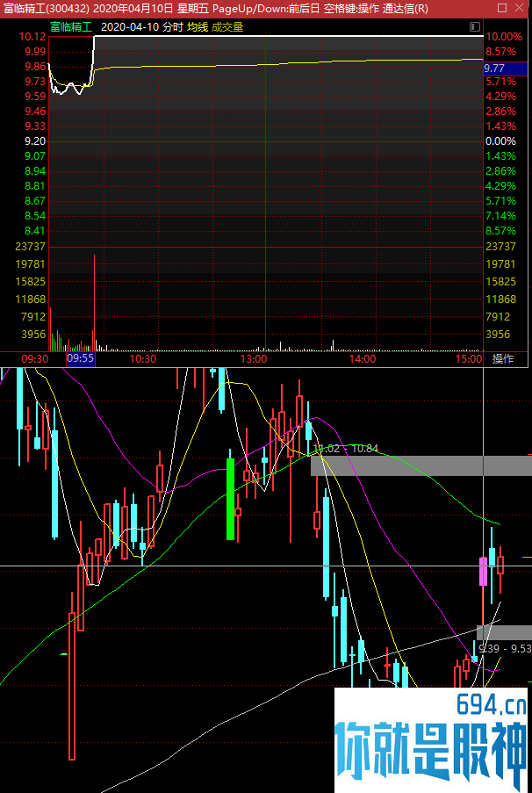The height and width of the screenshot is (793, 532).
Task: Click the 0.00% baseline percentage label
Action: pos(501,141)
